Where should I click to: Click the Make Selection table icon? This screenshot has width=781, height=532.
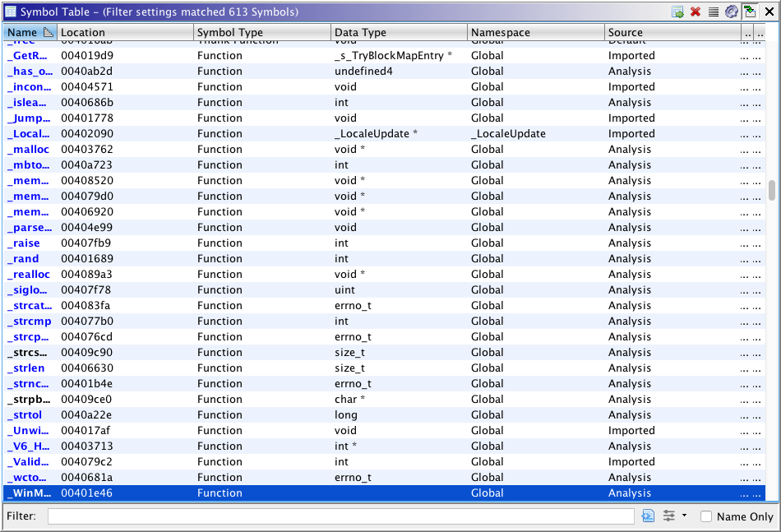click(x=677, y=12)
